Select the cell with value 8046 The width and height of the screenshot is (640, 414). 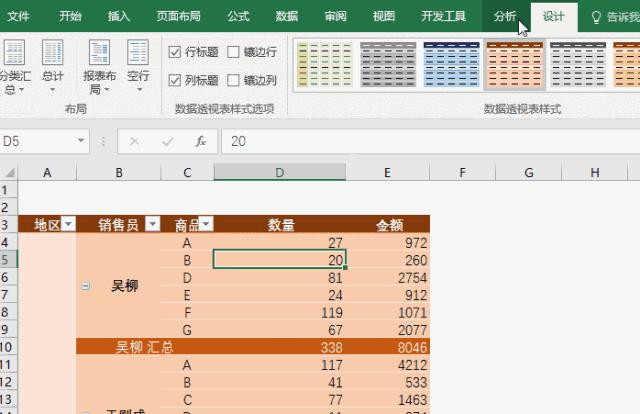388,347
